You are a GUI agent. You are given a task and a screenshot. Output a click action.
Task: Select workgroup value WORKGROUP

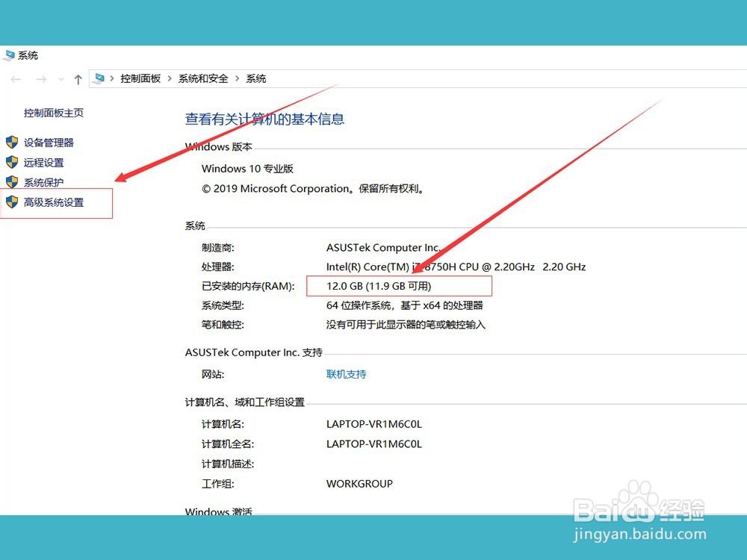(x=360, y=484)
